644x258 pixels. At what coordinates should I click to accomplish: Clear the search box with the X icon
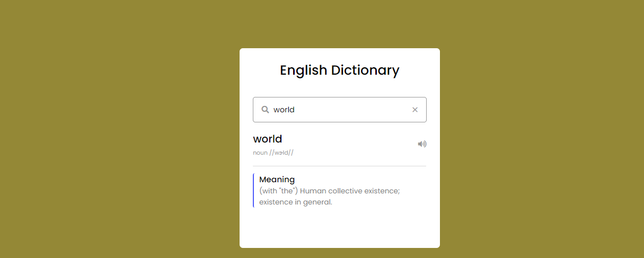(x=415, y=110)
